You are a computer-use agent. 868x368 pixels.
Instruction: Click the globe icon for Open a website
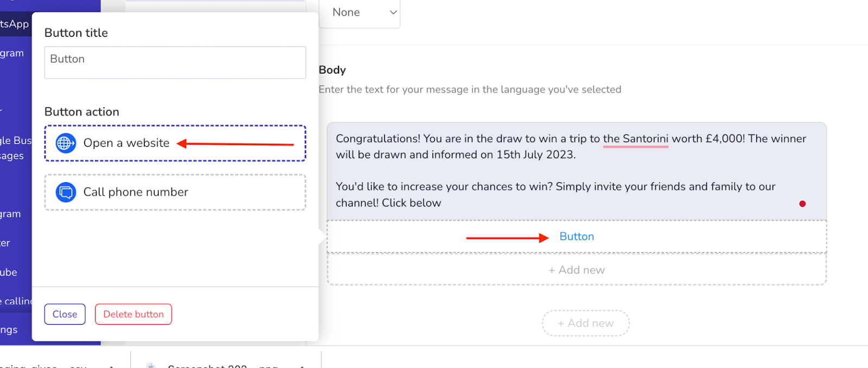[66, 143]
